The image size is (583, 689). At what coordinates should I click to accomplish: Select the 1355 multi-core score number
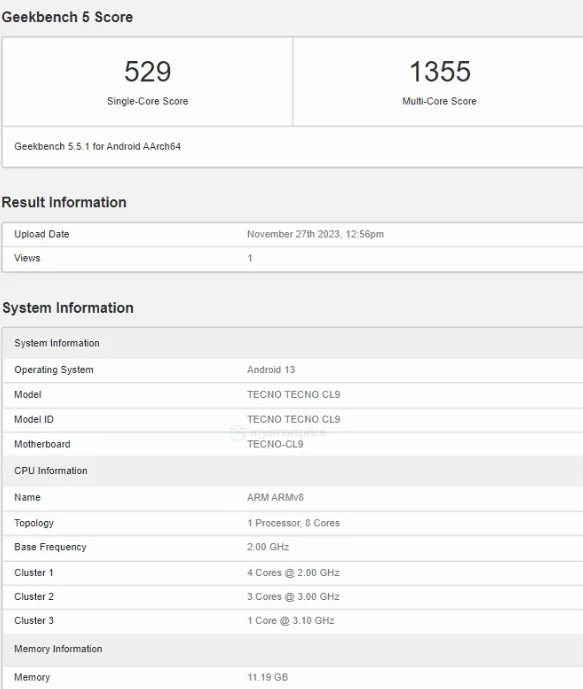coord(440,72)
